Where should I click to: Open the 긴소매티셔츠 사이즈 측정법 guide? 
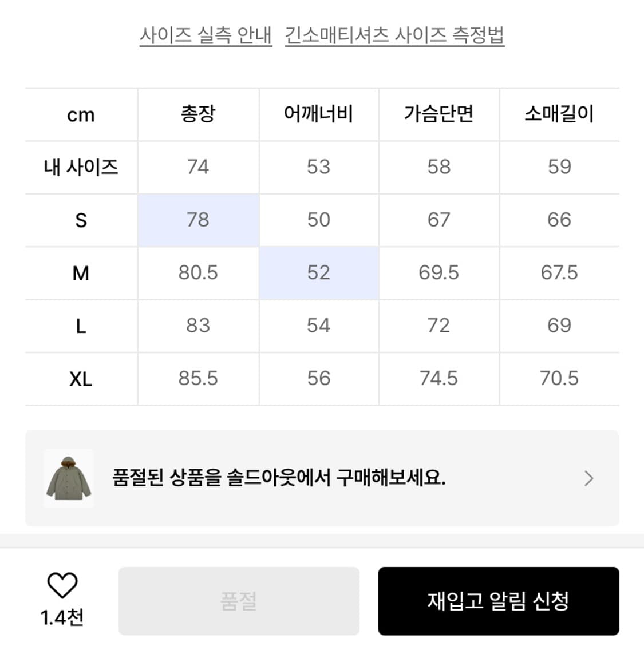tap(396, 33)
